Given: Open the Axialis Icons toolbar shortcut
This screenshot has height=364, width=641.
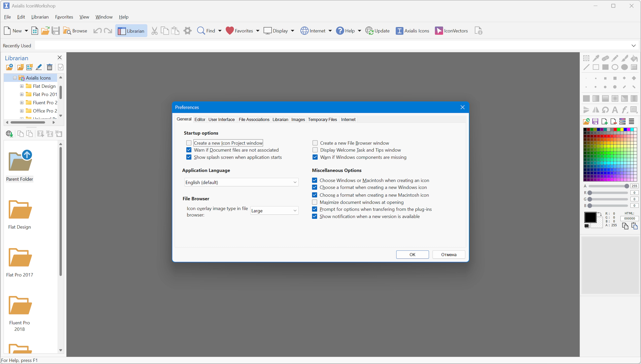Looking at the screenshot, I should pyautogui.click(x=412, y=31).
